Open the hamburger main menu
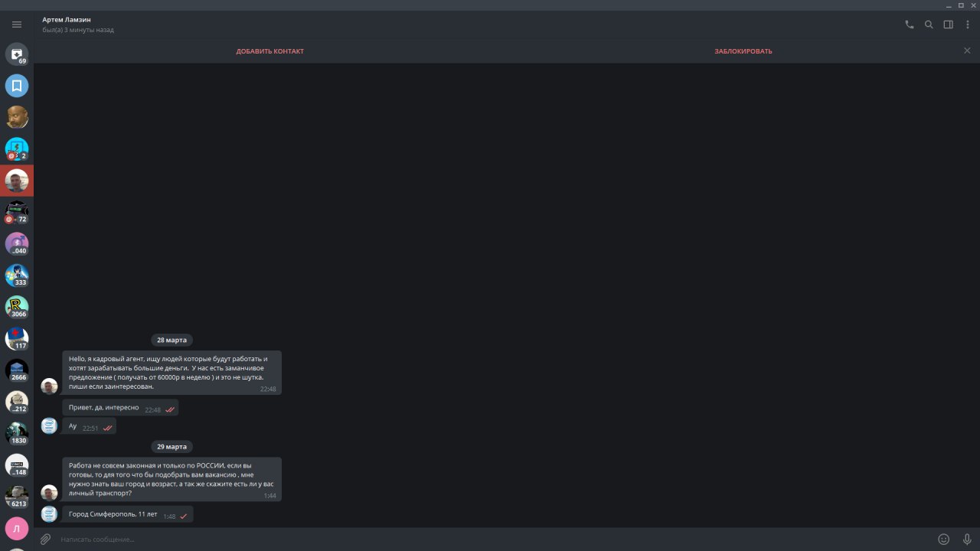 (x=17, y=24)
